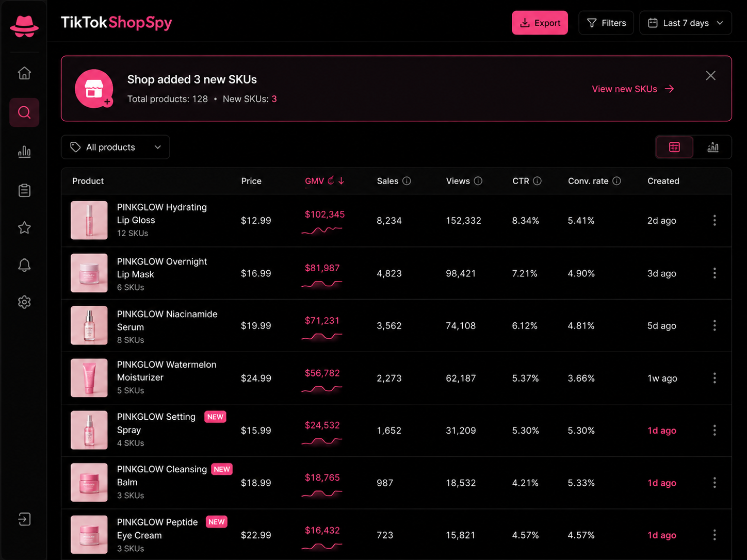This screenshot has width=747, height=560.
Task: Click the 1d ago cell for Setting Spray
Action: [x=662, y=431]
